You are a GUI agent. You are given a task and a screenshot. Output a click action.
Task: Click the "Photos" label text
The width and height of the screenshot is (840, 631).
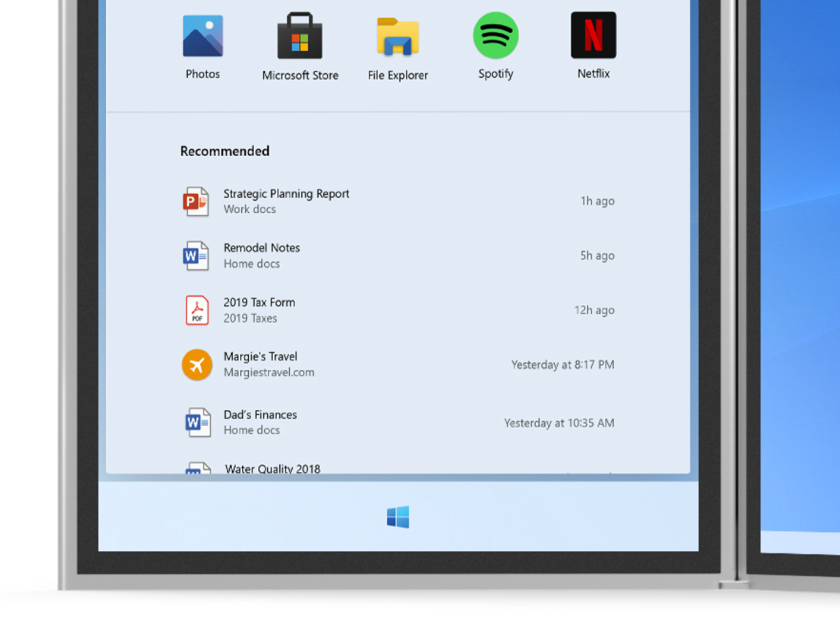tap(203, 74)
